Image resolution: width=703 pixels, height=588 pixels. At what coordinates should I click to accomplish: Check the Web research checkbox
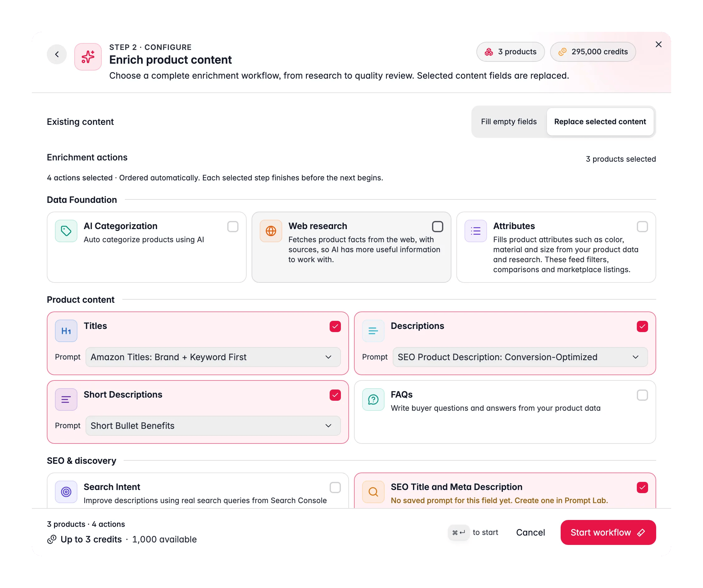[x=438, y=227]
